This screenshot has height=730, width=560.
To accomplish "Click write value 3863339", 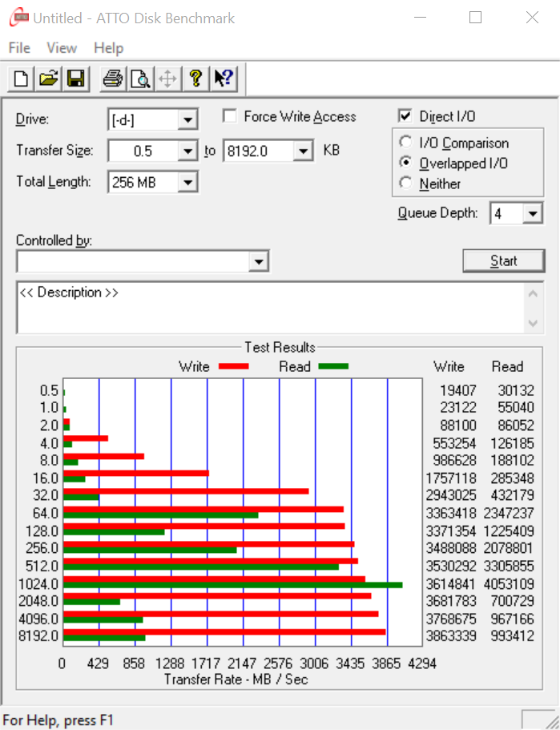I will [451, 636].
